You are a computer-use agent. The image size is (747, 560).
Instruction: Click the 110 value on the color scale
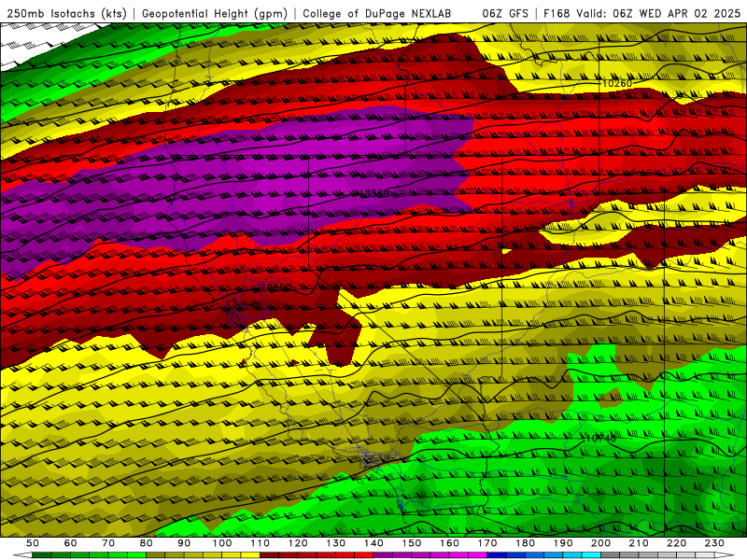(261, 543)
